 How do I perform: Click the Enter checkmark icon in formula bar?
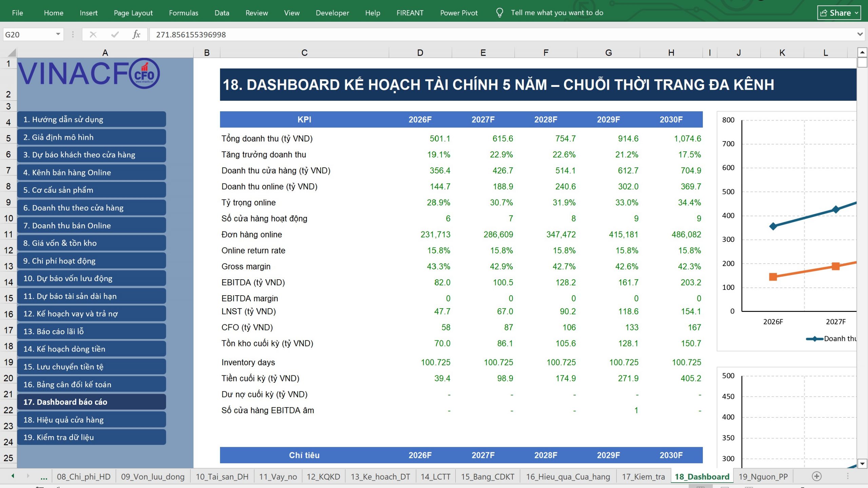point(115,34)
